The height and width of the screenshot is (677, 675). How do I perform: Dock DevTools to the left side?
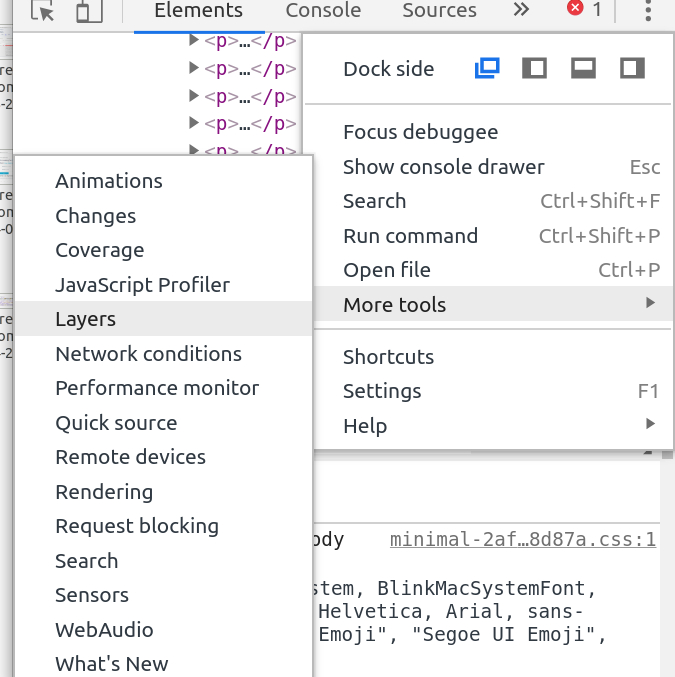click(535, 68)
